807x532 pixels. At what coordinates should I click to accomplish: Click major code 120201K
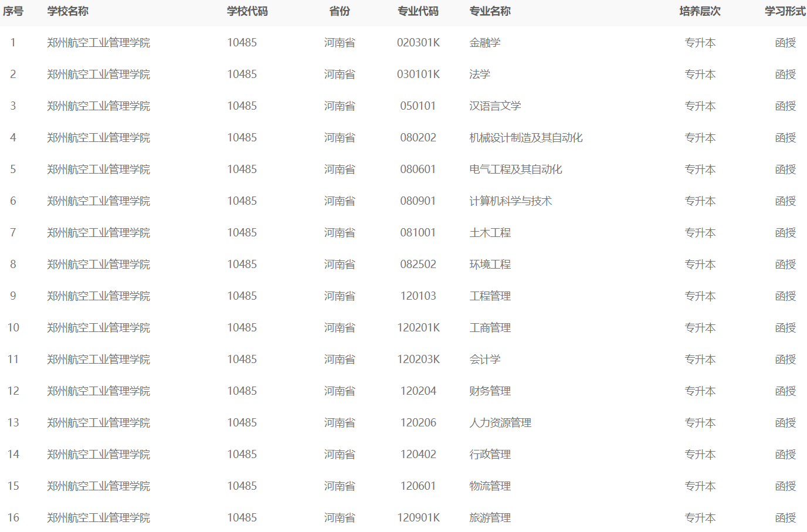[418, 328]
